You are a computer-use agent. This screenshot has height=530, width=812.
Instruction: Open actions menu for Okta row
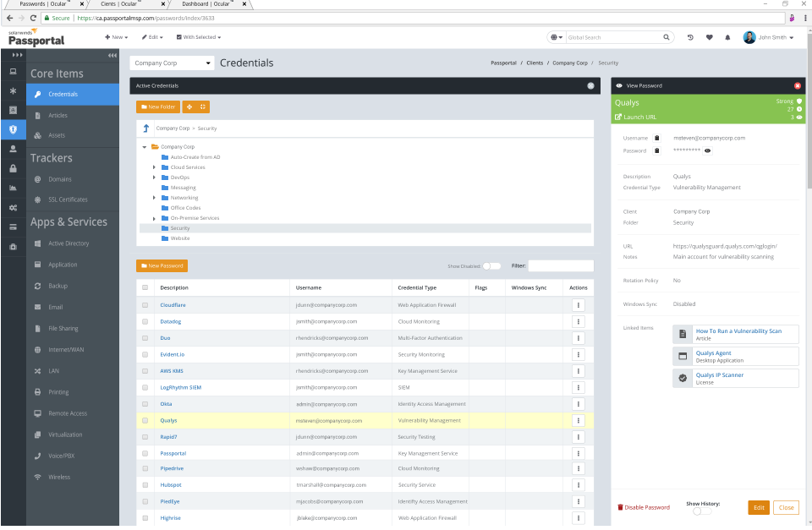point(578,404)
